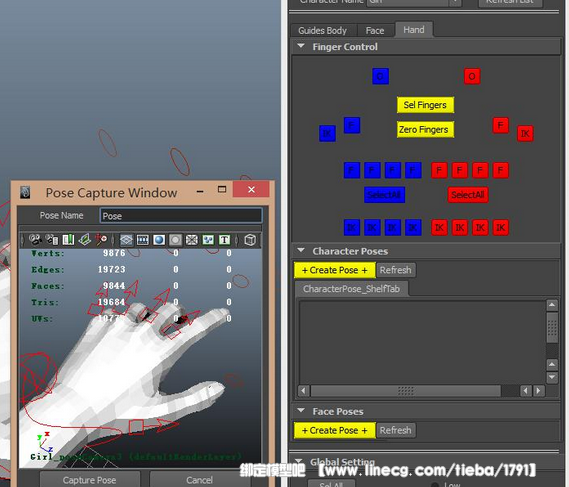Toggle the Safe Action icon
569x487 pixels.
point(208,240)
